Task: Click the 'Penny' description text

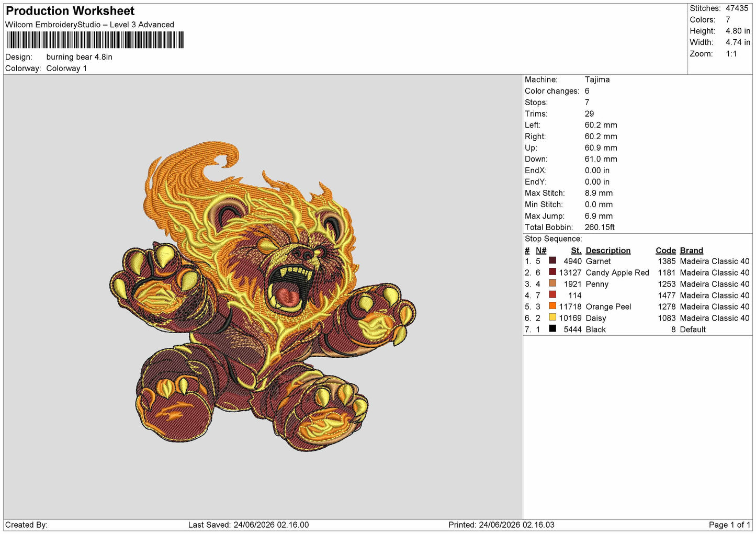Action: (x=597, y=285)
